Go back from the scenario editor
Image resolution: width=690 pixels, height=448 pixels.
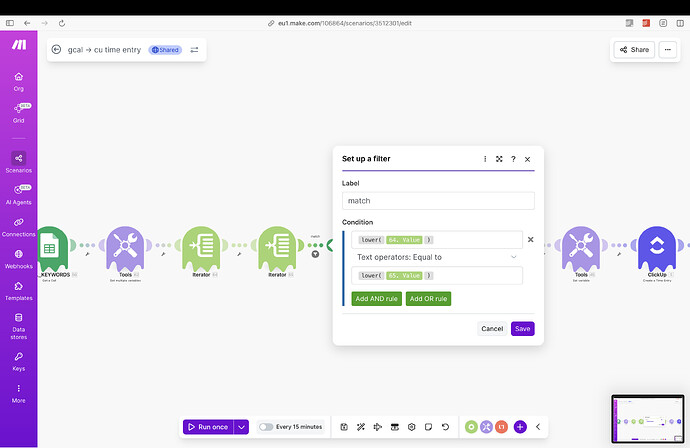56,49
